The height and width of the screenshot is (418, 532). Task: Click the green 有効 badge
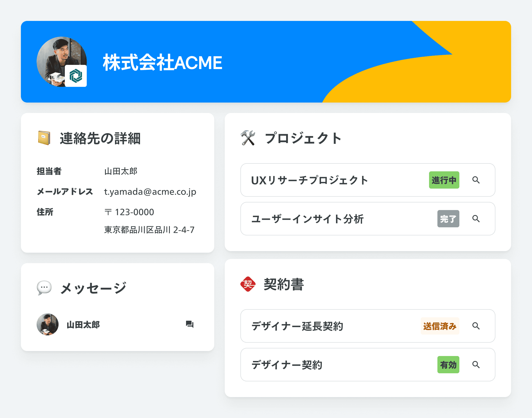tap(448, 365)
